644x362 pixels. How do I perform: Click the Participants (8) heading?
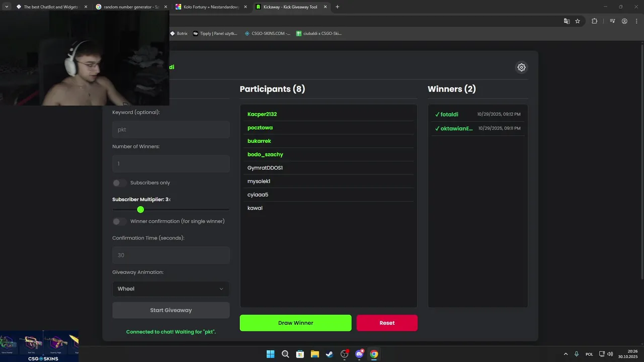(272, 89)
